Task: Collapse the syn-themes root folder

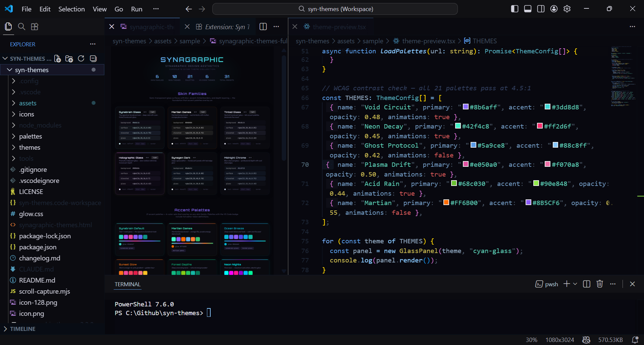Action: (10, 70)
